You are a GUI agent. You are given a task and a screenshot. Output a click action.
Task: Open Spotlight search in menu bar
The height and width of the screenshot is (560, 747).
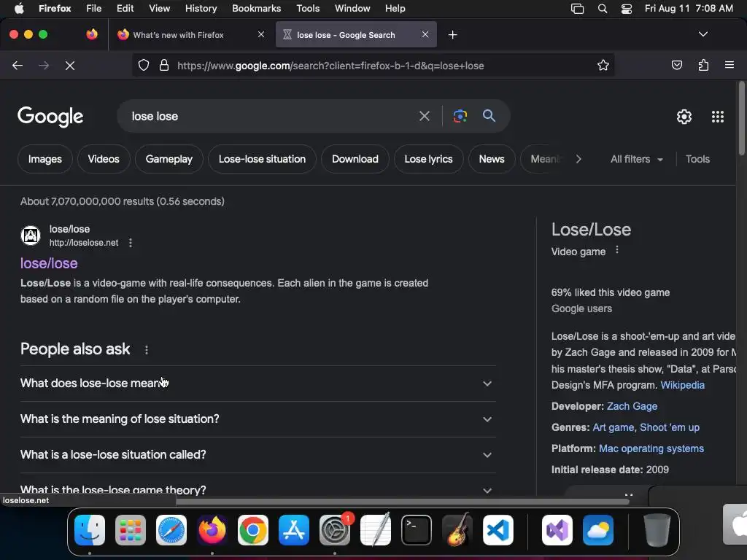pos(602,9)
